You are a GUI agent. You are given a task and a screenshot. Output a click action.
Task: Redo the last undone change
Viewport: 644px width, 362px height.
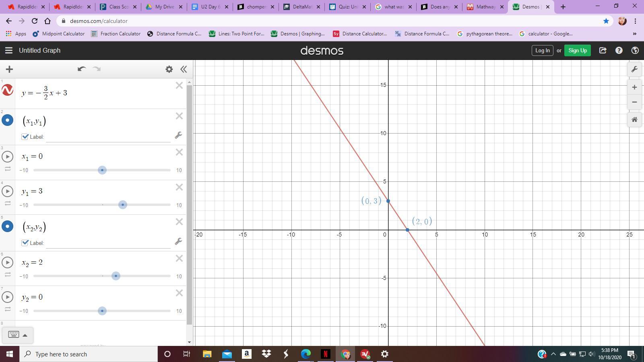click(x=97, y=69)
